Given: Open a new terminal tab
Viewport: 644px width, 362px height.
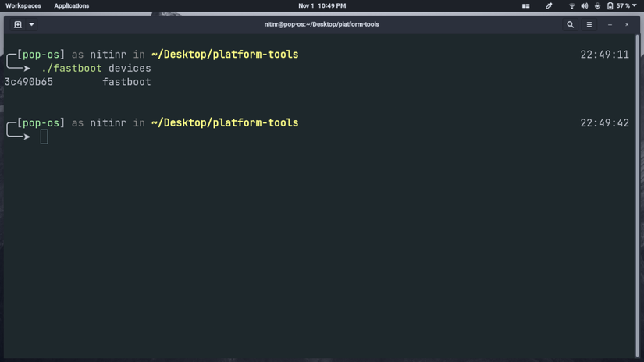Looking at the screenshot, I should (x=18, y=24).
